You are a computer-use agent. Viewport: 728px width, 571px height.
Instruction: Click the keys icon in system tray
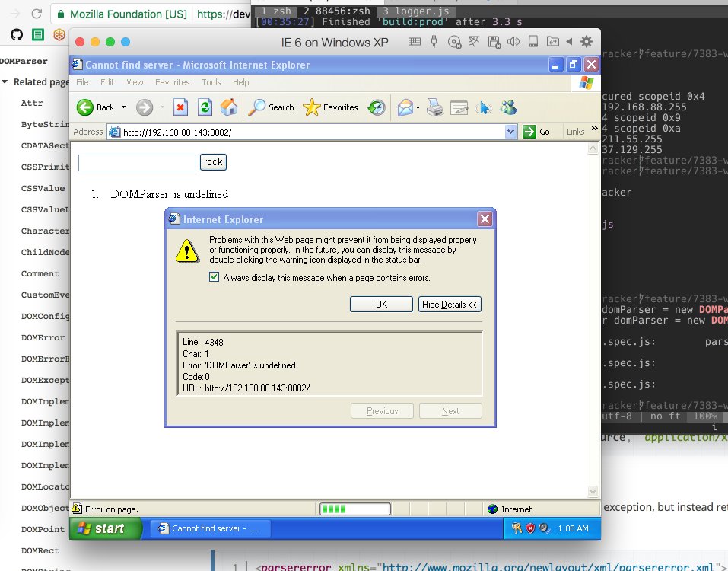click(x=517, y=528)
